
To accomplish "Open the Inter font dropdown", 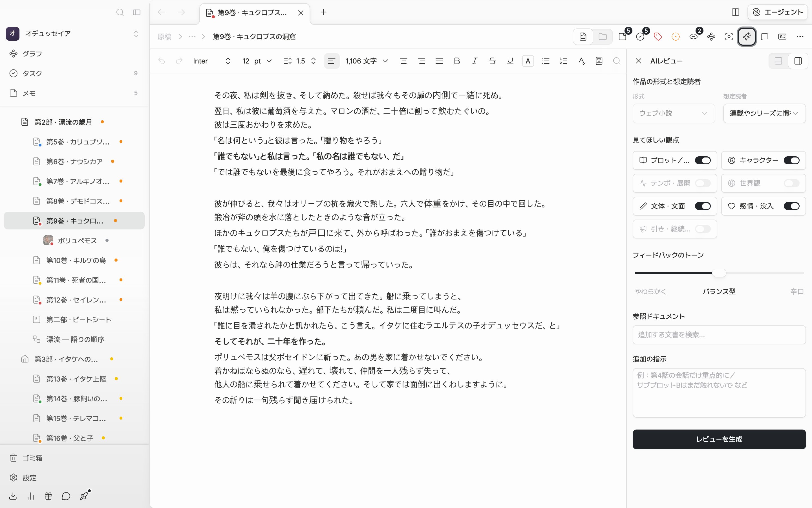I will click(x=212, y=61).
